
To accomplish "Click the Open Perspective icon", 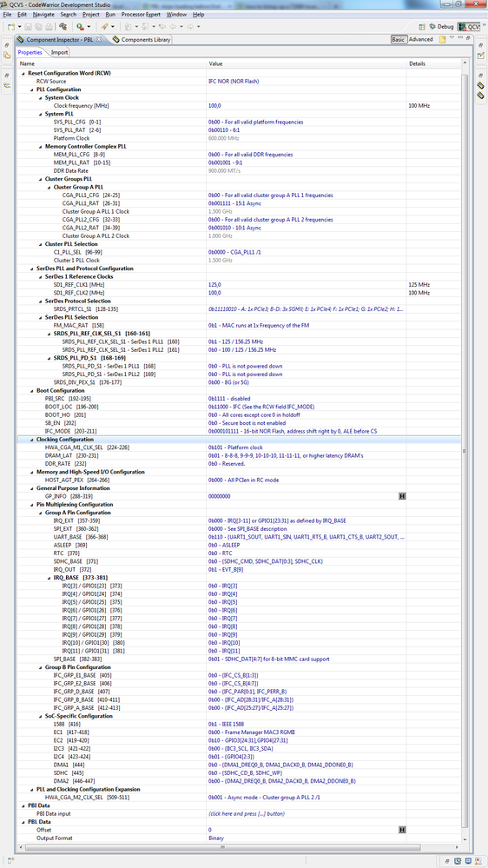I will [x=422, y=27].
